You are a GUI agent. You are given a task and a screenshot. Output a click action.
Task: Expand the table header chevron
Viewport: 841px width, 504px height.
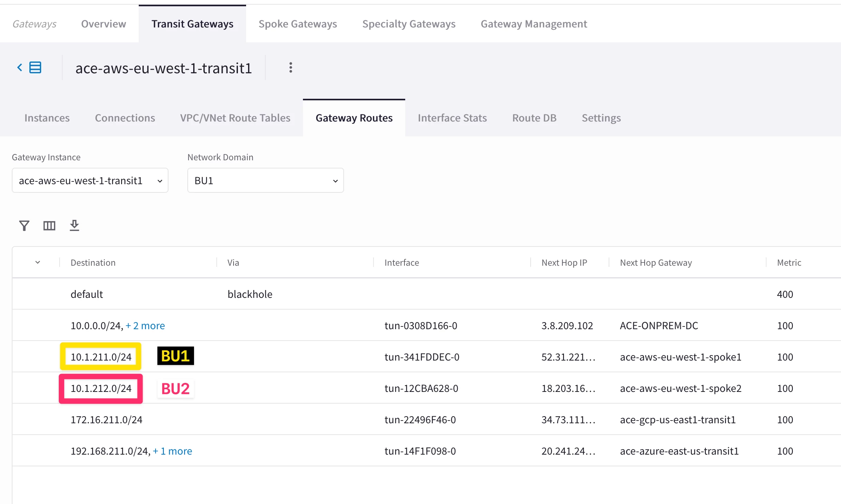click(38, 263)
